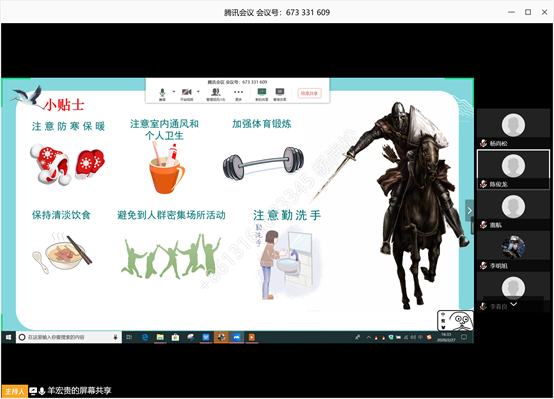Image resolution: width=554 pixels, height=399 pixels.
Task: Click 羊宏贵的屏幕共享 label
Action: coord(79,391)
